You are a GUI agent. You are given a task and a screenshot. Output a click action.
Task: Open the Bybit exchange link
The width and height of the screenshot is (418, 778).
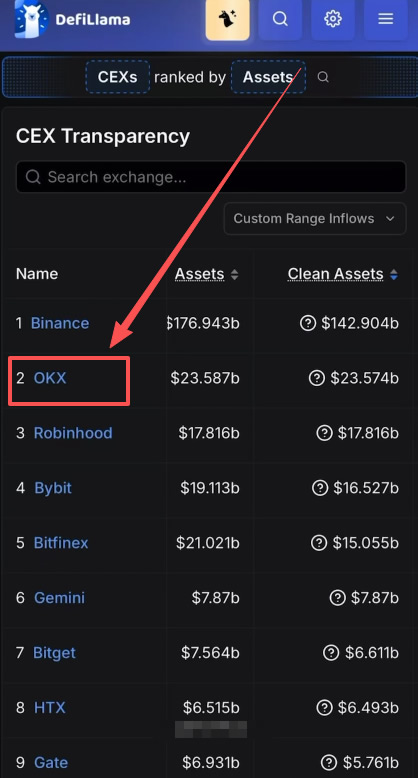[53, 488]
